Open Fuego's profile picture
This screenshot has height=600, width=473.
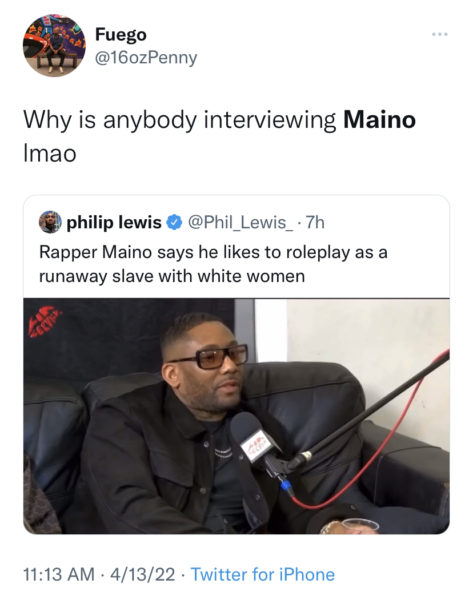point(54,45)
